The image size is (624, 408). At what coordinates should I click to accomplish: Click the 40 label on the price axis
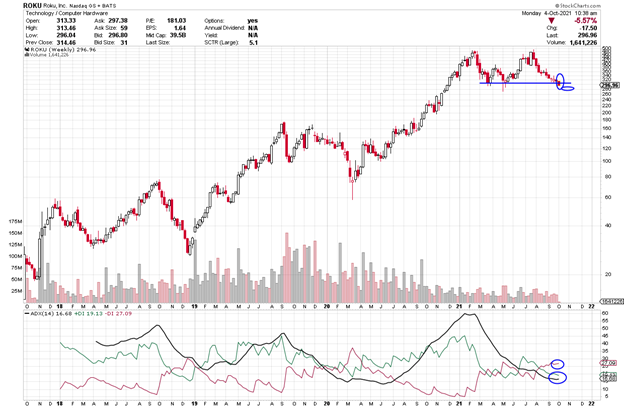coord(608,226)
